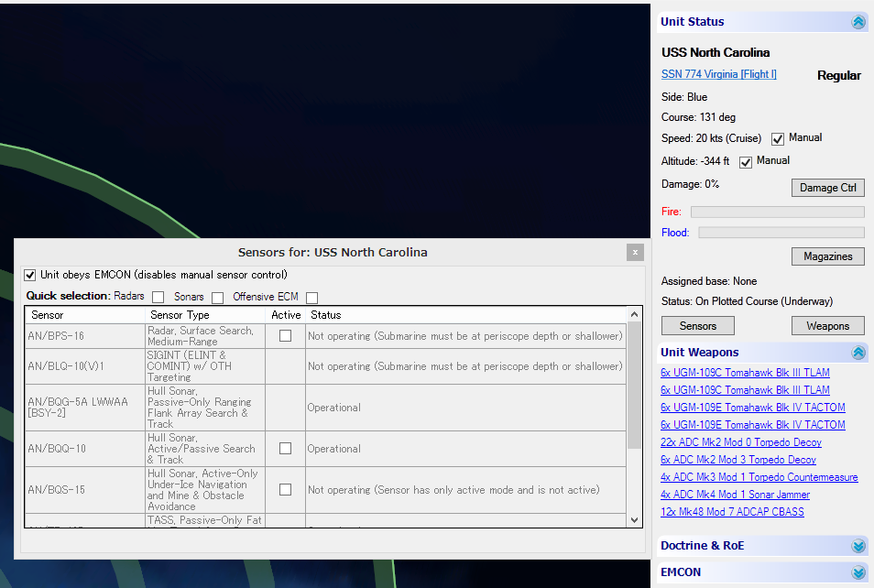Click AN/BPS-16 'Not operating' periscope depth status
874x588 pixels.
pos(465,336)
